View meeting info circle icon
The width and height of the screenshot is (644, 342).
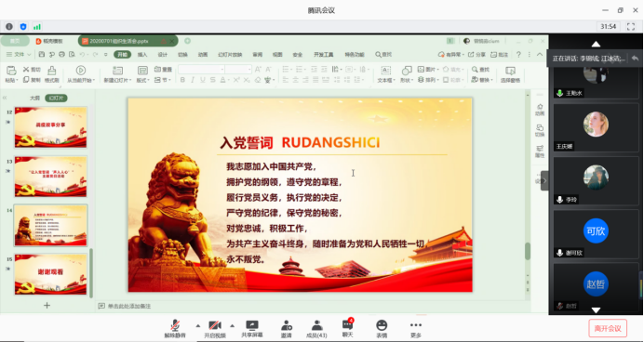[9, 27]
